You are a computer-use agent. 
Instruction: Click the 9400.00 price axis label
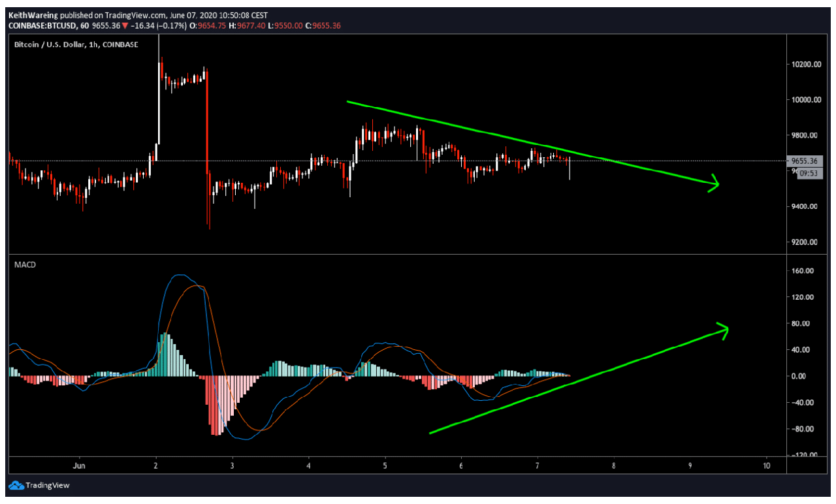pos(803,206)
